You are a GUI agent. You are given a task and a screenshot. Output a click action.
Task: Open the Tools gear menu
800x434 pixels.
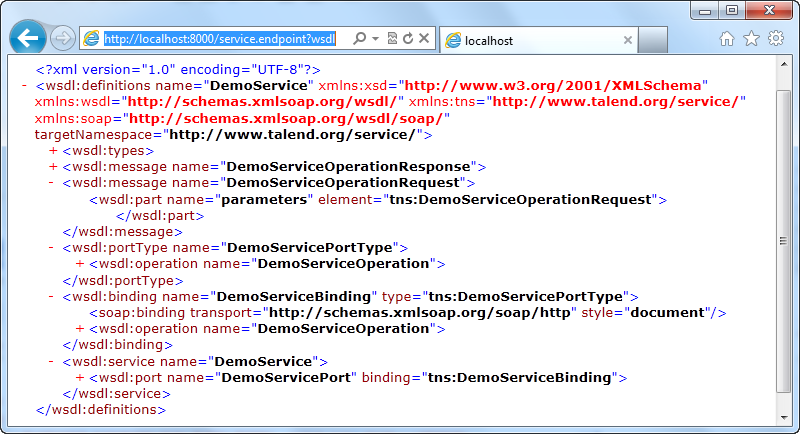[x=776, y=39]
